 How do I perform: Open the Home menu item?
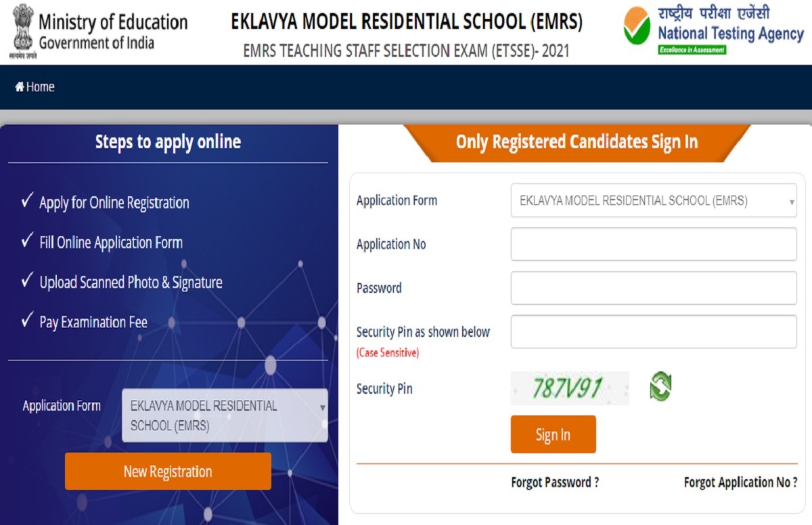pyautogui.click(x=40, y=87)
